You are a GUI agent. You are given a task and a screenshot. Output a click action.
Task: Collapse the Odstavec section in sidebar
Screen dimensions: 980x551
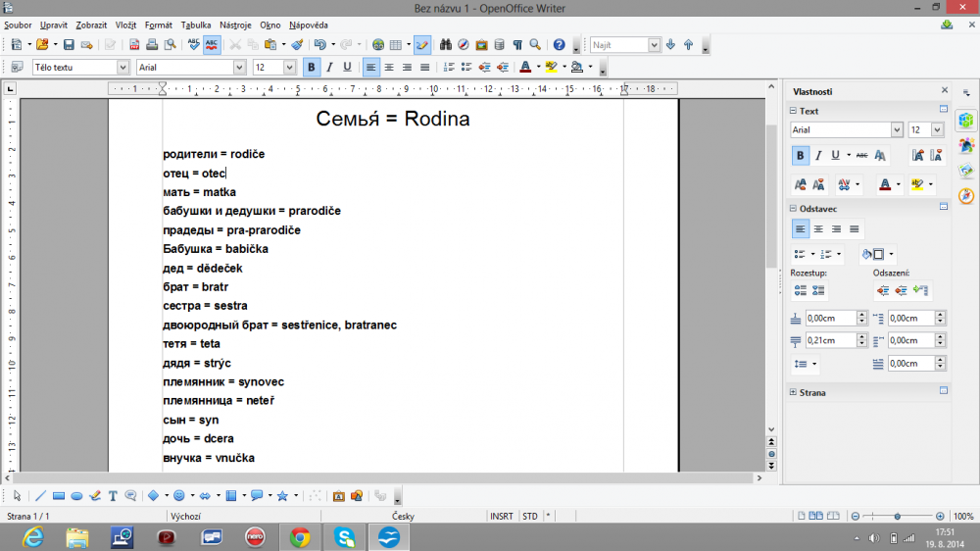(793, 208)
